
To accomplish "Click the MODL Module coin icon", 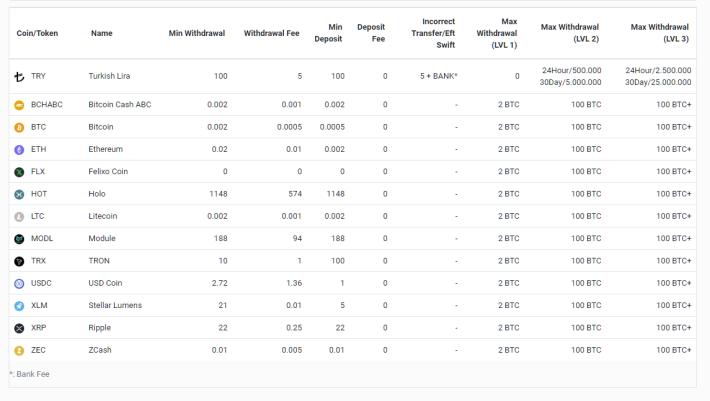I will click(x=19, y=239).
